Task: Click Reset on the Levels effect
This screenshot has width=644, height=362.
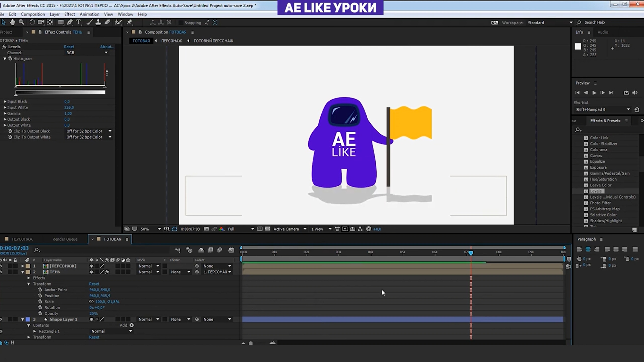Action: coord(69,47)
